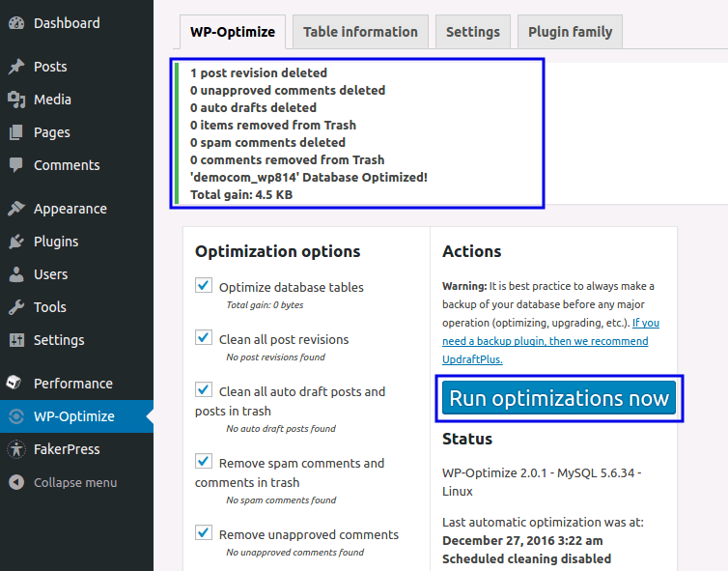Uncheck Remove unapproved comments

click(x=204, y=532)
